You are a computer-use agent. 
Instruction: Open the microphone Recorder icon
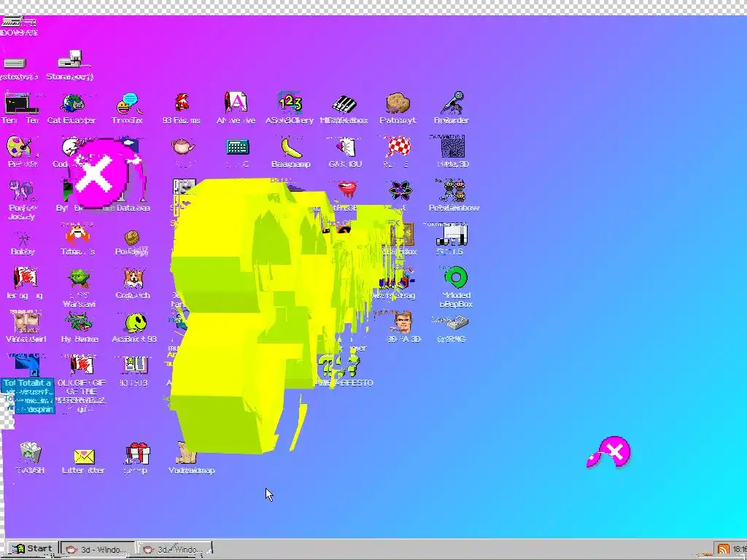click(x=452, y=103)
